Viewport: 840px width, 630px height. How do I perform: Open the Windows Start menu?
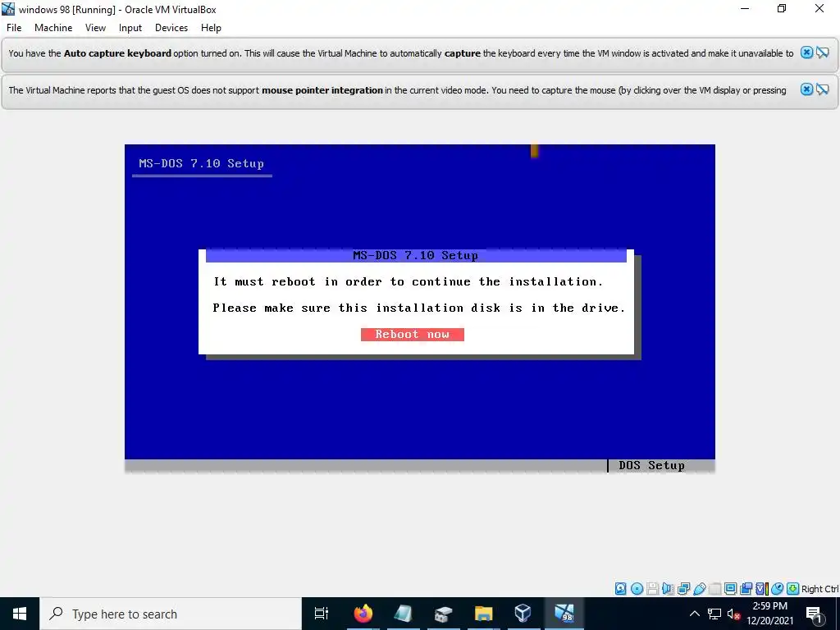[20, 614]
